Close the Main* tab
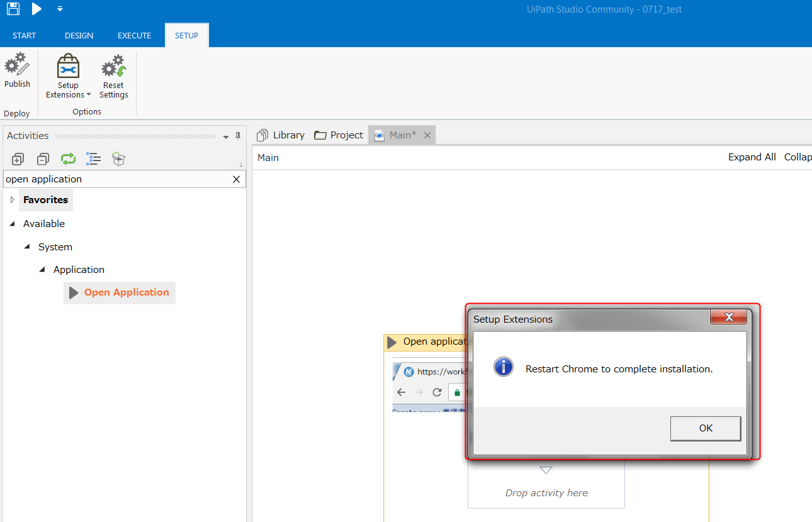Screen dimensions: 812x522 point(427,135)
